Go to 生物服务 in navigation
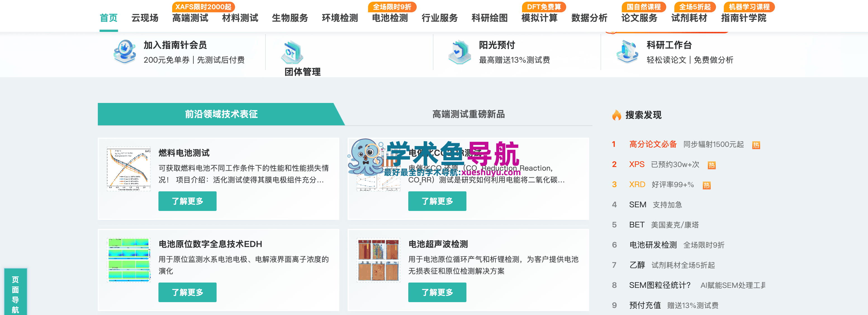The height and width of the screenshot is (315, 868). 290,18
